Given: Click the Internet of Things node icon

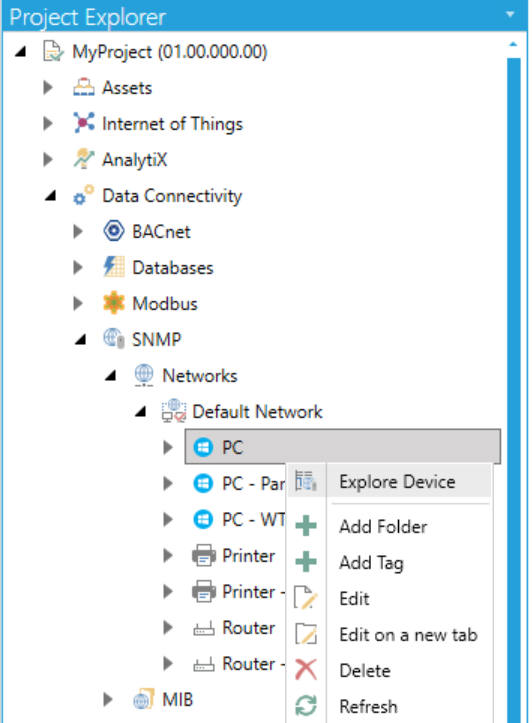Looking at the screenshot, I should (83, 123).
